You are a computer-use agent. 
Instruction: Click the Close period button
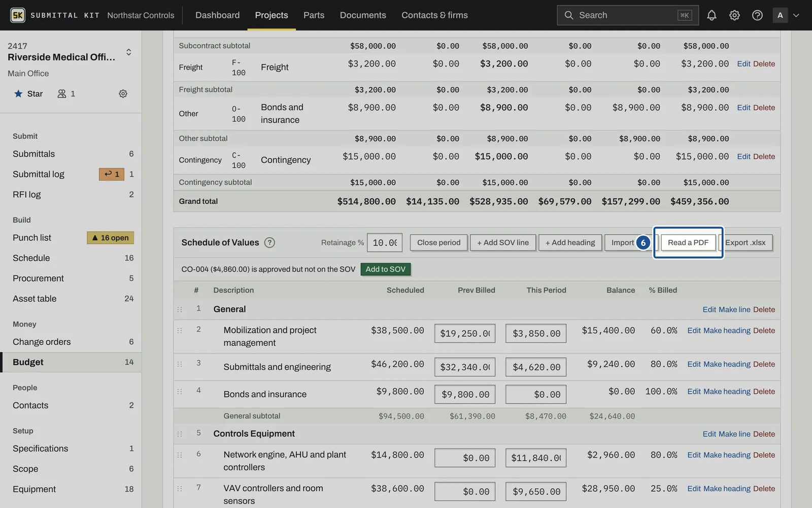click(438, 243)
